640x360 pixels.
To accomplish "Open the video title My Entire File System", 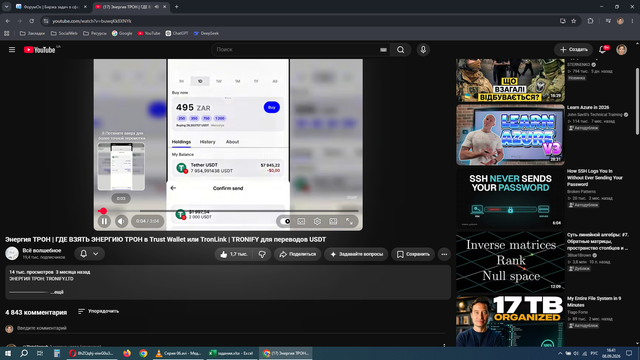I will tap(594, 302).
